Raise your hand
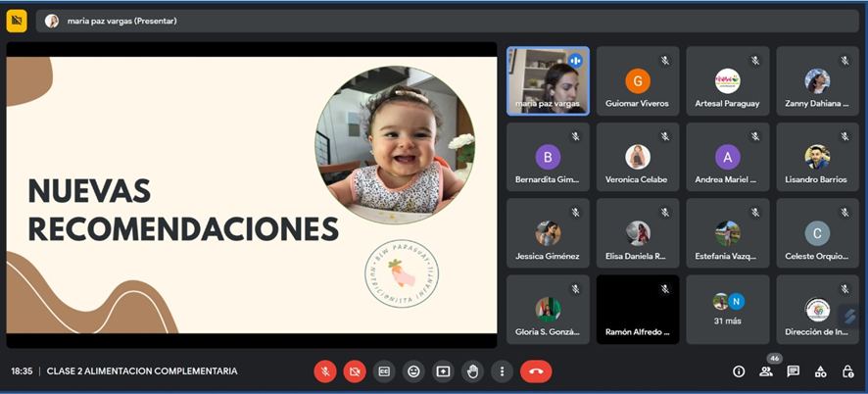 472,371
